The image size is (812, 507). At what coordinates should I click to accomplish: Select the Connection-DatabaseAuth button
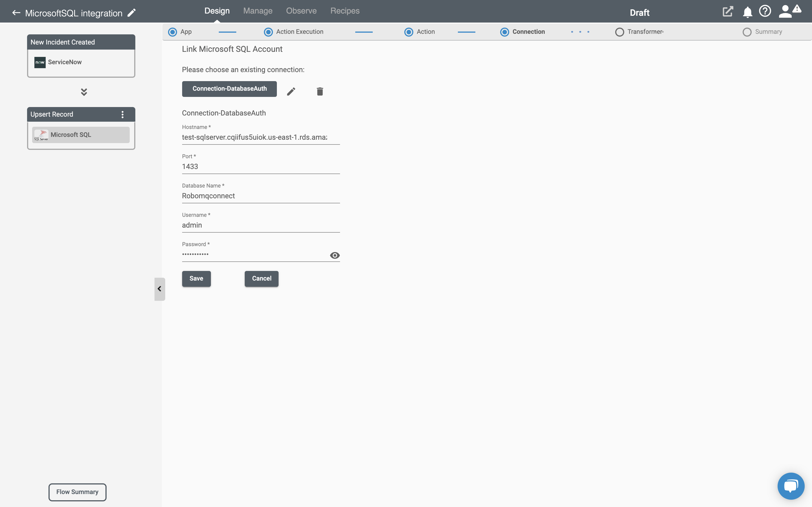click(230, 89)
